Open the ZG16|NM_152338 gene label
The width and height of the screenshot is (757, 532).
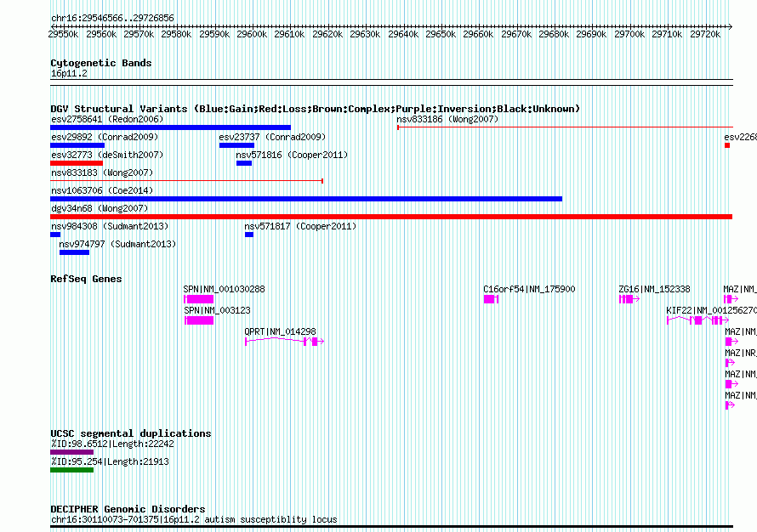tap(654, 289)
